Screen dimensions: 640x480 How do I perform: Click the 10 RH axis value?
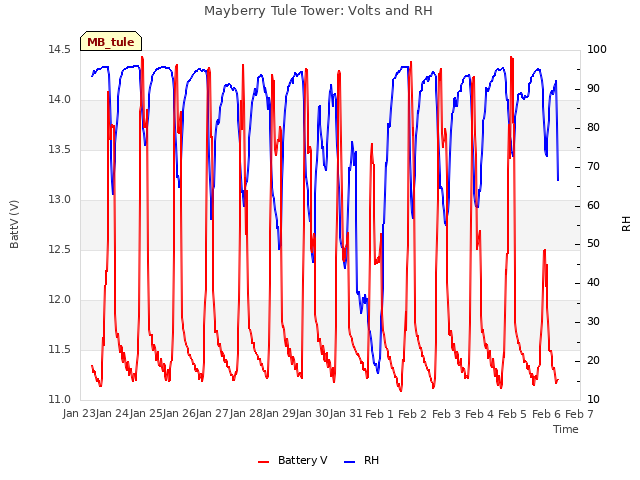tap(593, 400)
